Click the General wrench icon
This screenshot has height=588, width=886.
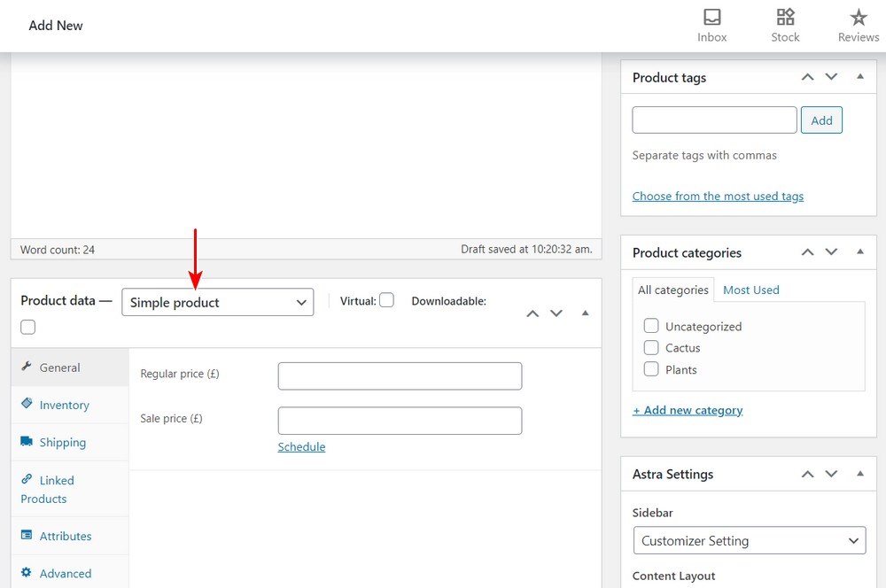tap(27, 366)
